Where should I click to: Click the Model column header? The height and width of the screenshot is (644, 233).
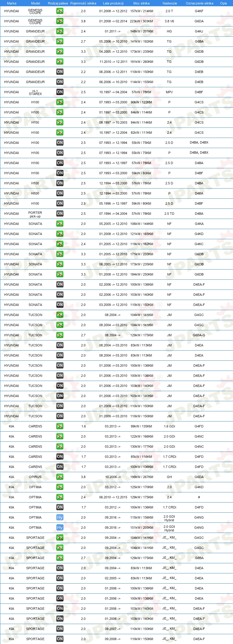click(x=35, y=3)
